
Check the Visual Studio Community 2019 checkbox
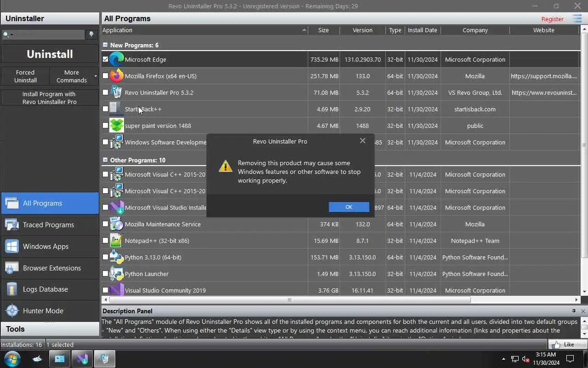(105, 290)
